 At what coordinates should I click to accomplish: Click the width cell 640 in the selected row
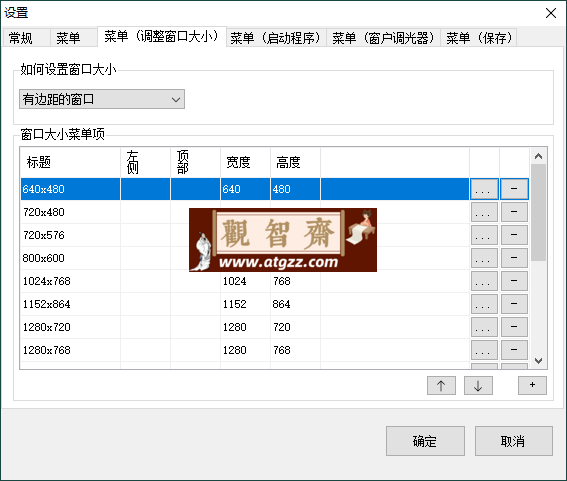[245, 189]
